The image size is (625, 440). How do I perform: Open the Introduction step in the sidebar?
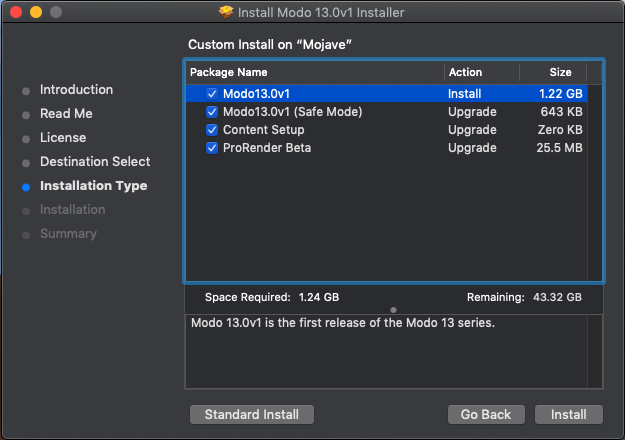tap(76, 90)
